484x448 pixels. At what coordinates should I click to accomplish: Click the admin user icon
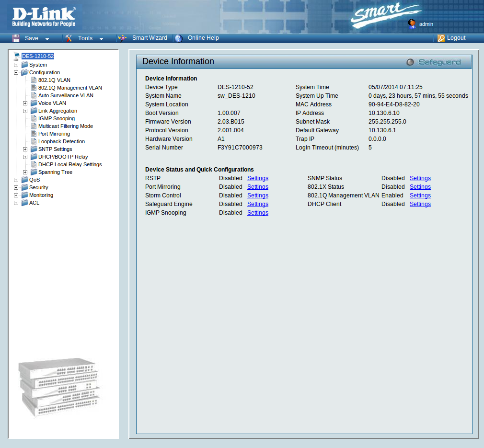point(412,24)
